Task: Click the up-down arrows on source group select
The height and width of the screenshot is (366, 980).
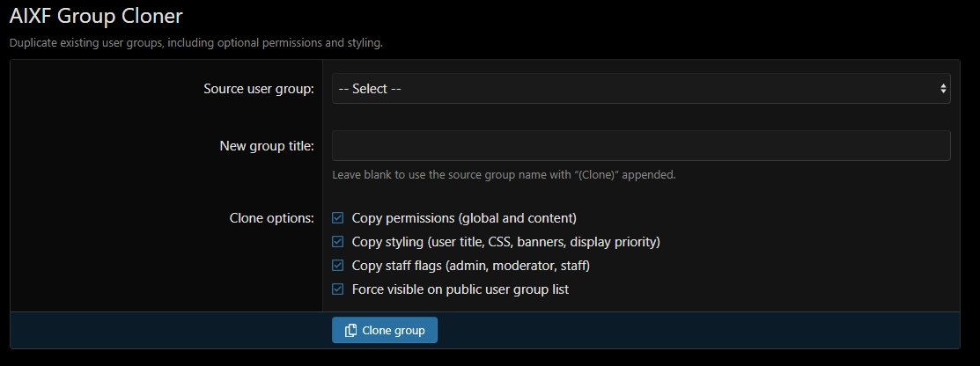Action: [x=943, y=89]
